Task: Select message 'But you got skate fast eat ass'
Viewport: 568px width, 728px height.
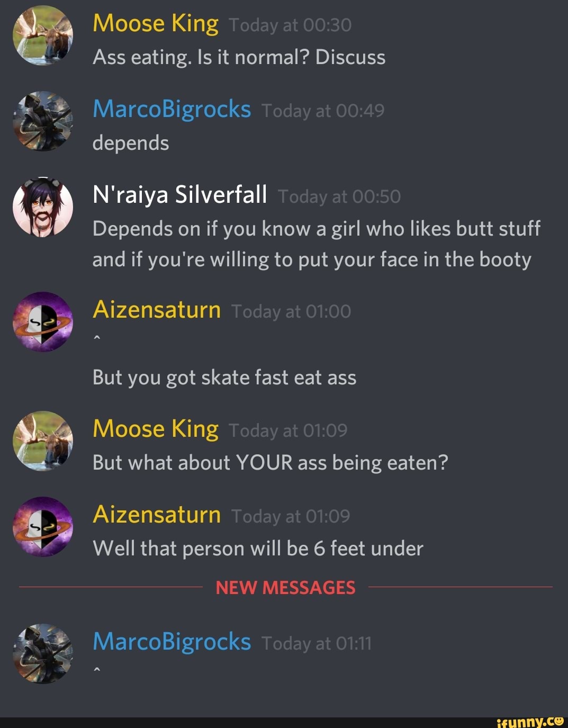Action: 224,378
